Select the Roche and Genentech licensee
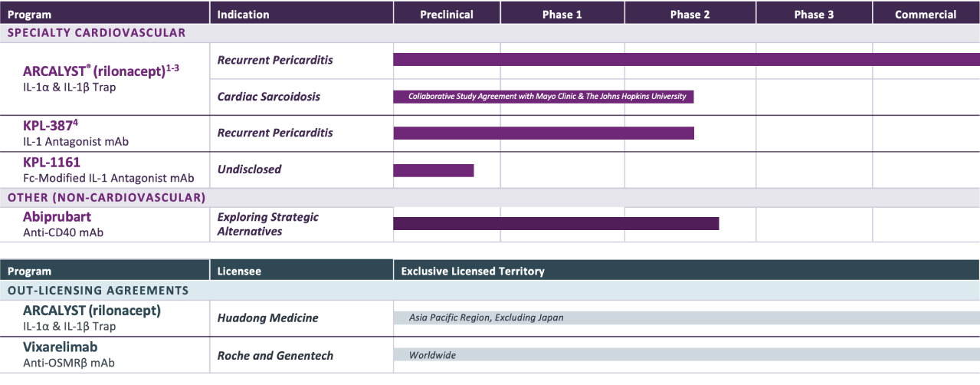 (276, 355)
